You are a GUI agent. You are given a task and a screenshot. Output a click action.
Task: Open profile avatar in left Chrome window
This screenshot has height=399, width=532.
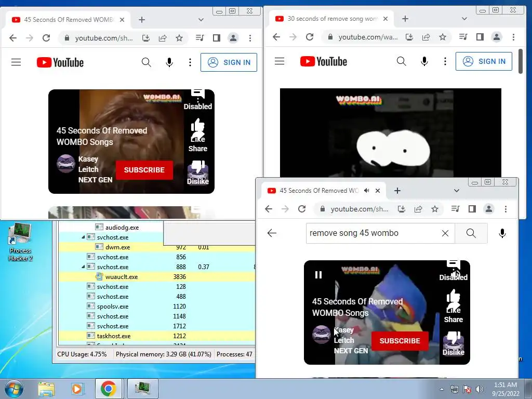pos(233,38)
